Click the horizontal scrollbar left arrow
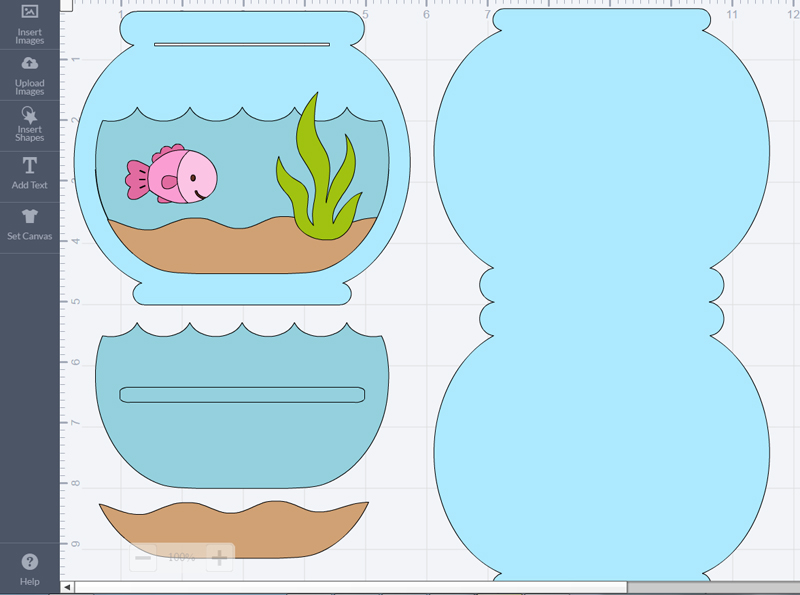 pos(68,587)
